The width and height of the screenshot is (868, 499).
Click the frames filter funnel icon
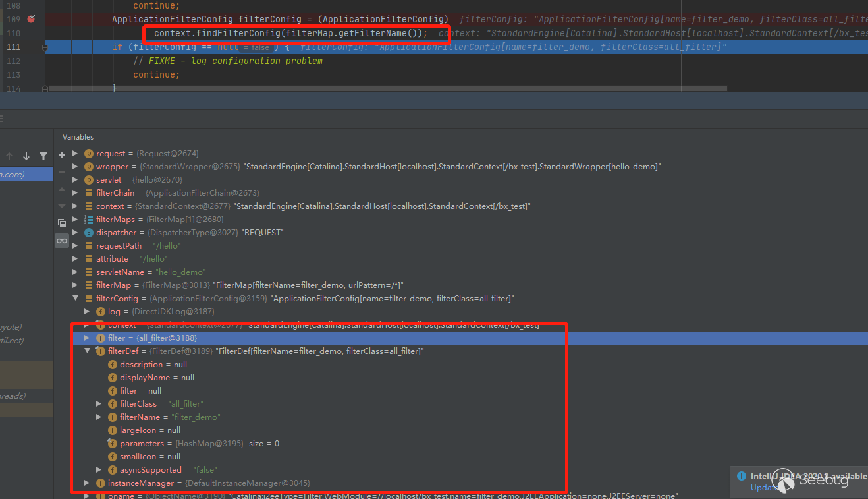[43, 156]
